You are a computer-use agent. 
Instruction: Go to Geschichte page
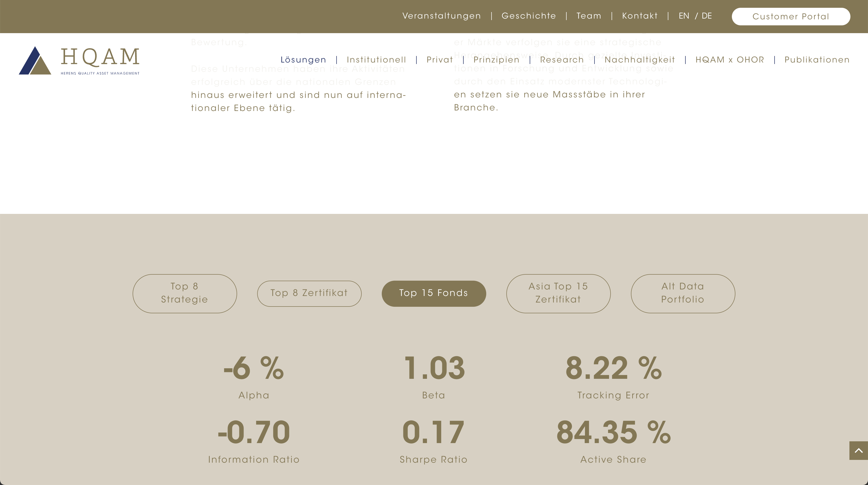529,16
